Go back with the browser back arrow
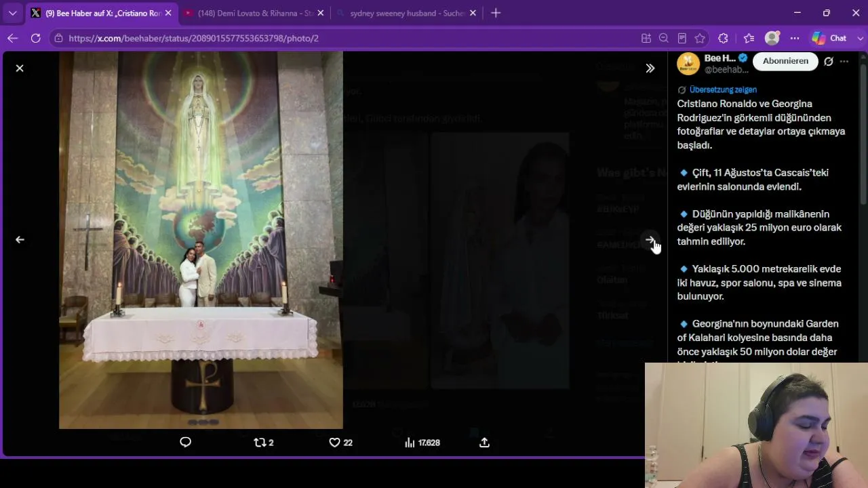This screenshot has height=488, width=868. coord(12,38)
